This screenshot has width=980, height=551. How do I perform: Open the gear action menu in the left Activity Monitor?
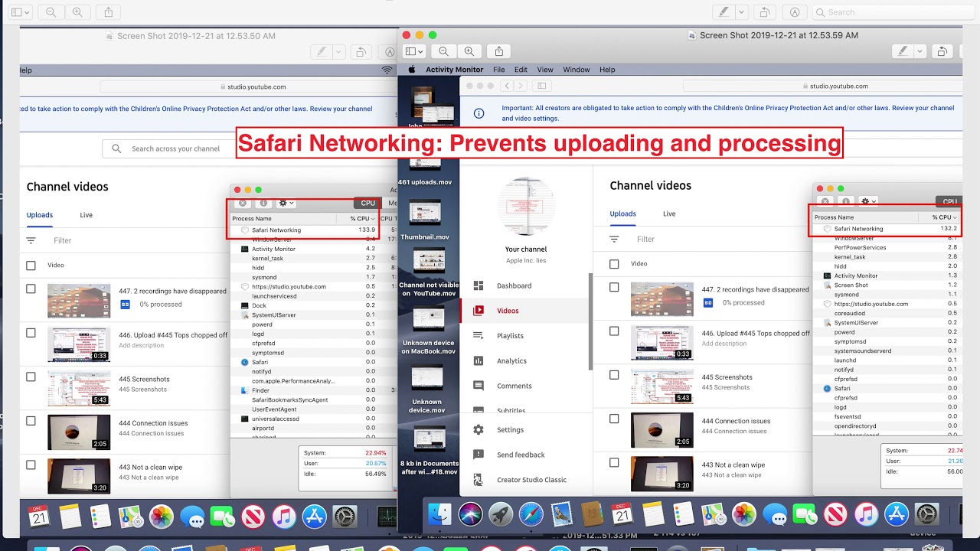(286, 203)
